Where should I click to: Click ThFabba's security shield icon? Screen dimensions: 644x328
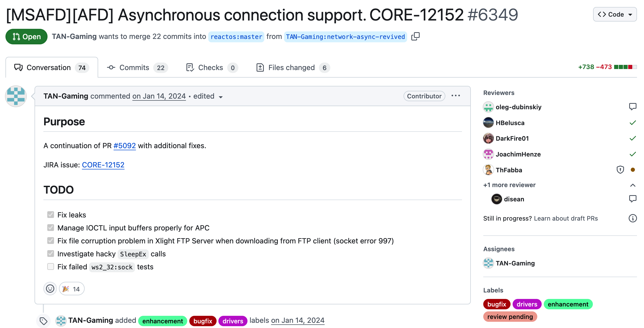620,170
